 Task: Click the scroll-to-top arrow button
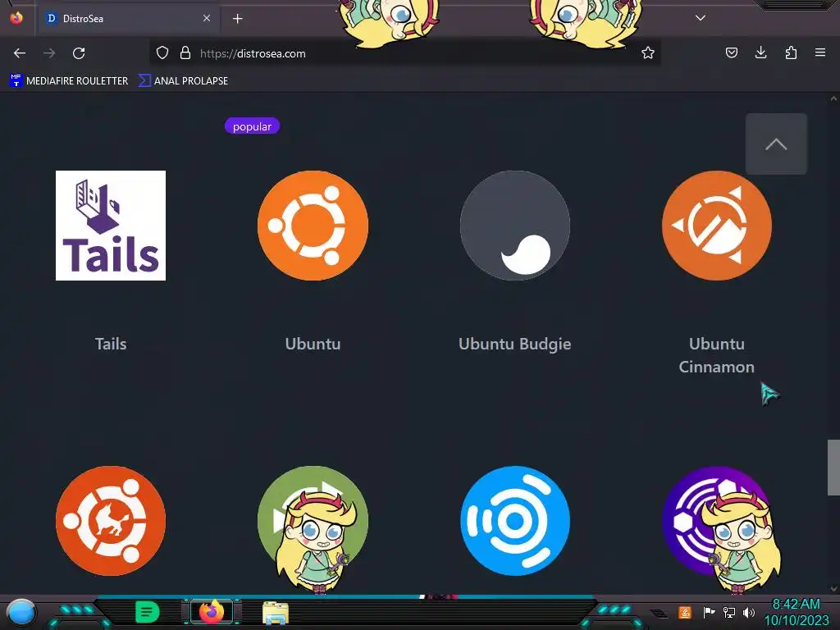coord(776,144)
